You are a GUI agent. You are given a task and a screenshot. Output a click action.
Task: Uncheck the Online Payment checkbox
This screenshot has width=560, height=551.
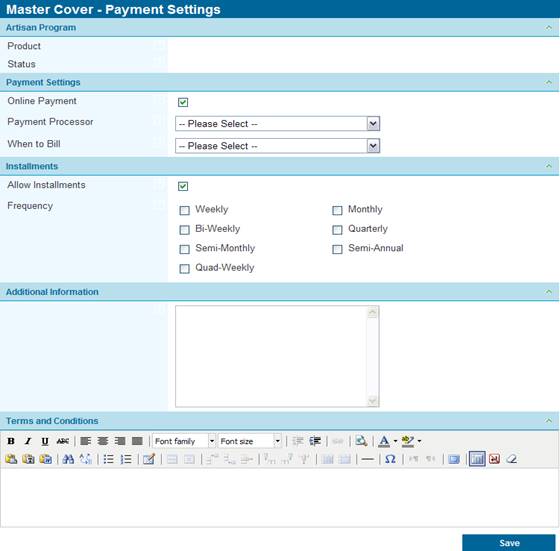pyautogui.click(x=183, y=102)
